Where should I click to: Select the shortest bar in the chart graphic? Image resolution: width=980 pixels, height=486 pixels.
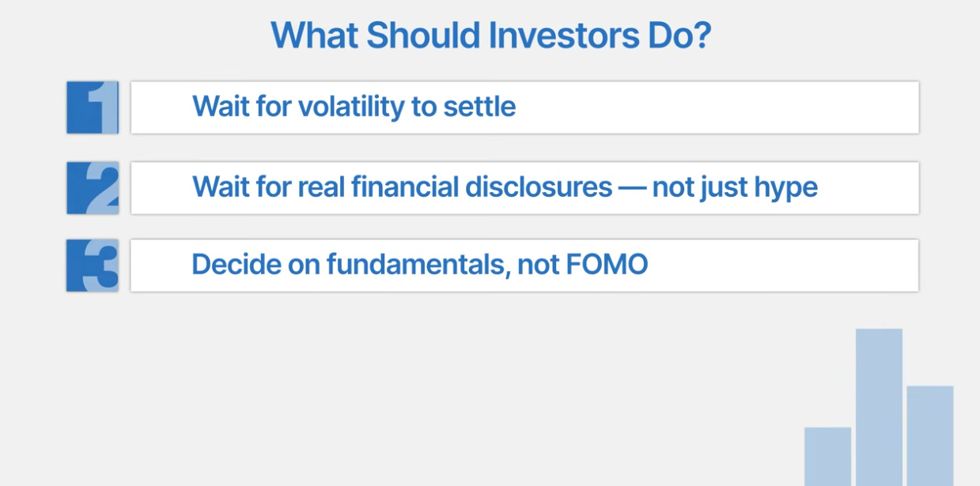[x=828, y=457]
